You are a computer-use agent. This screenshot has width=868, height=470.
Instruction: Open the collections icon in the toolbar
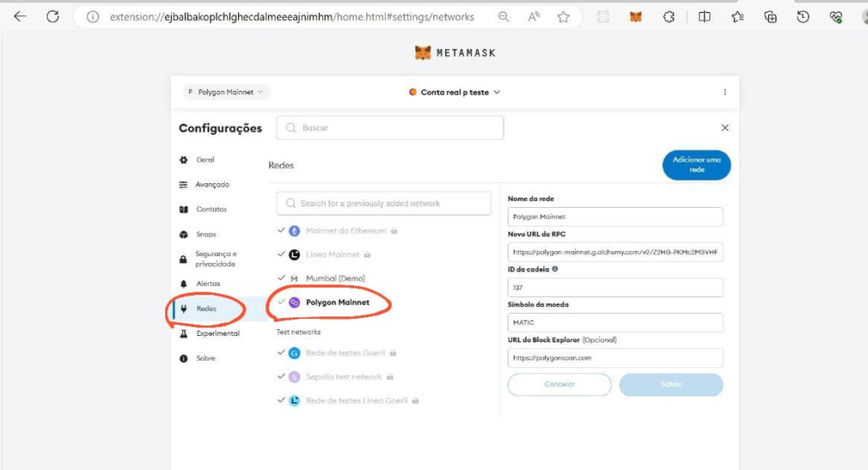click(770, 17)
